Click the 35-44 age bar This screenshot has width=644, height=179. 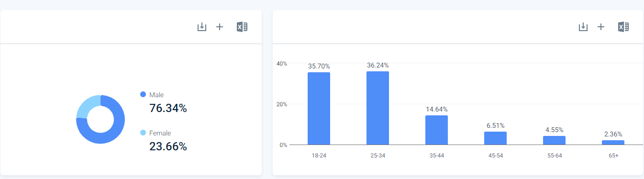coord(436,130)
